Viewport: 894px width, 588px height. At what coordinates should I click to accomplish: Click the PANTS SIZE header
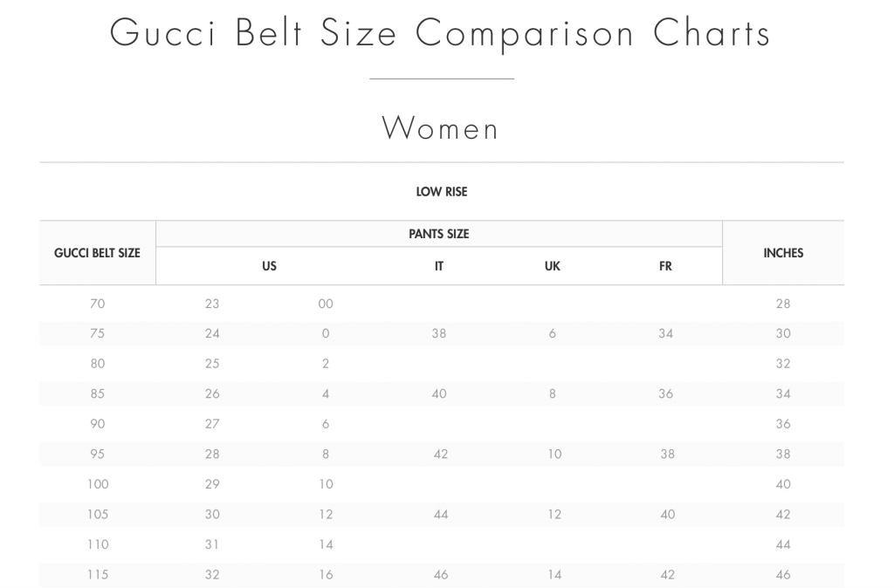pos(438,234)
